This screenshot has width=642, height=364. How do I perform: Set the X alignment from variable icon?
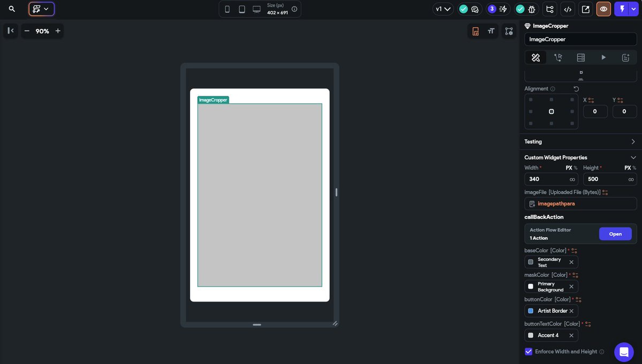(591, 100)
